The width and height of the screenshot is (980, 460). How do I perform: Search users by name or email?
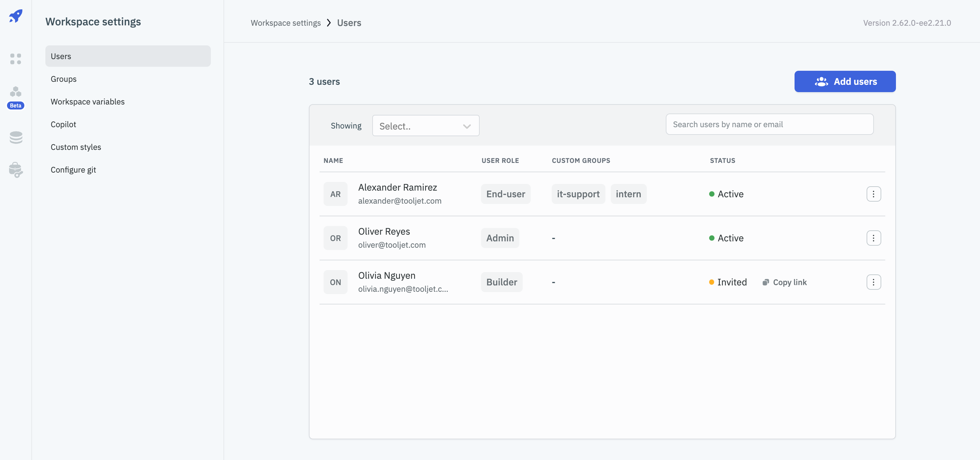click(x=770, y=124)
